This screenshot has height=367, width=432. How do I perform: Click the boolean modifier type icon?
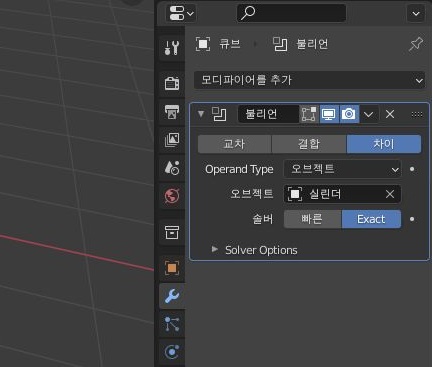tap(219, 114)
